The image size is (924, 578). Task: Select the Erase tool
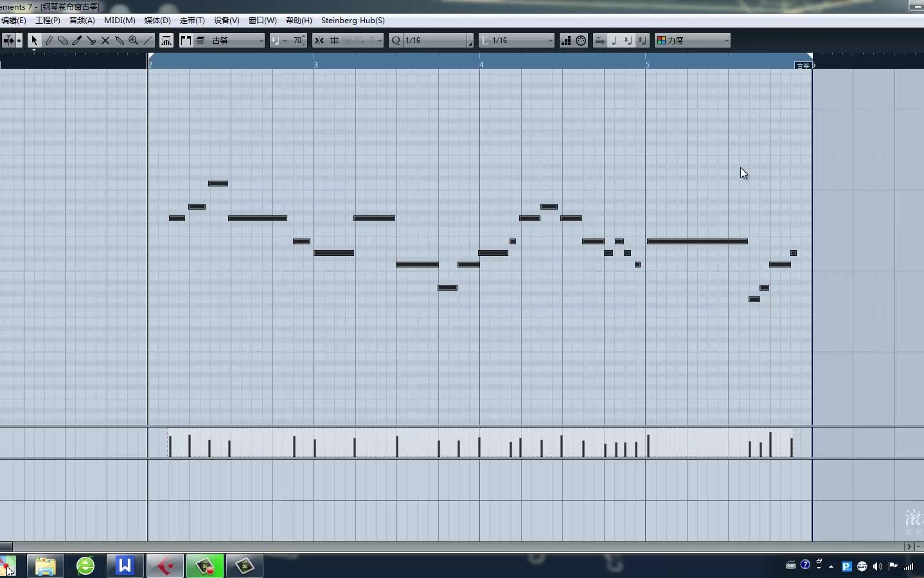click(63, 41)
